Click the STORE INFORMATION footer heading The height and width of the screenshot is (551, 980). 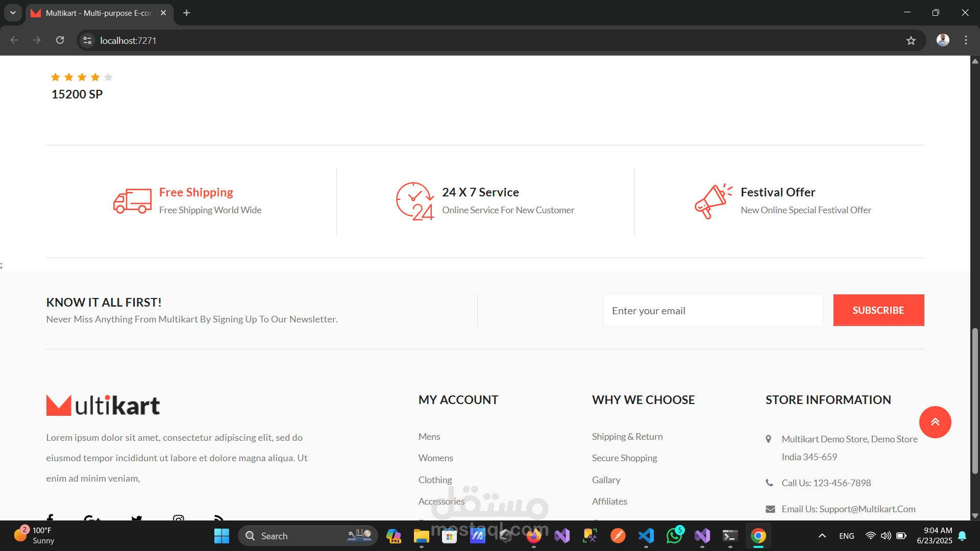click(828, 400)
